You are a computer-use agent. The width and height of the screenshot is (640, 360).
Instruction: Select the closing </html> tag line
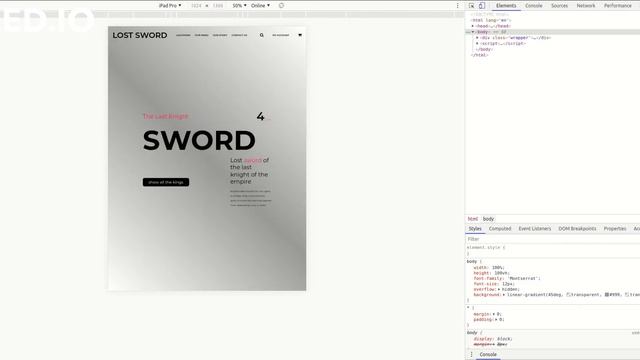[480, 55]
